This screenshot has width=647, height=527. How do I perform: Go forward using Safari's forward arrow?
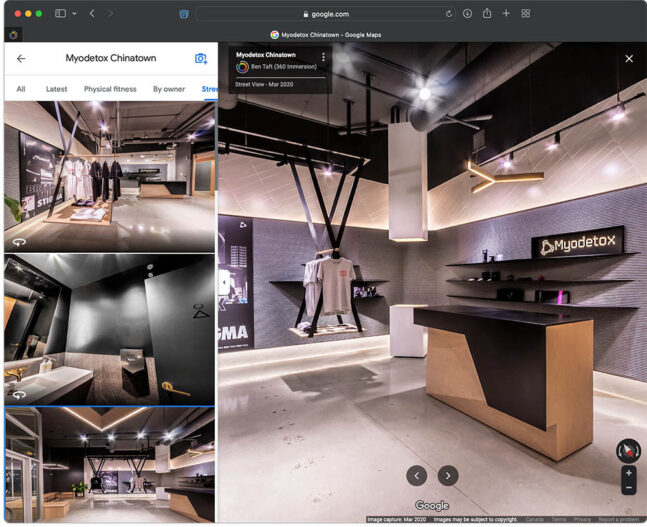coord(110,14)
